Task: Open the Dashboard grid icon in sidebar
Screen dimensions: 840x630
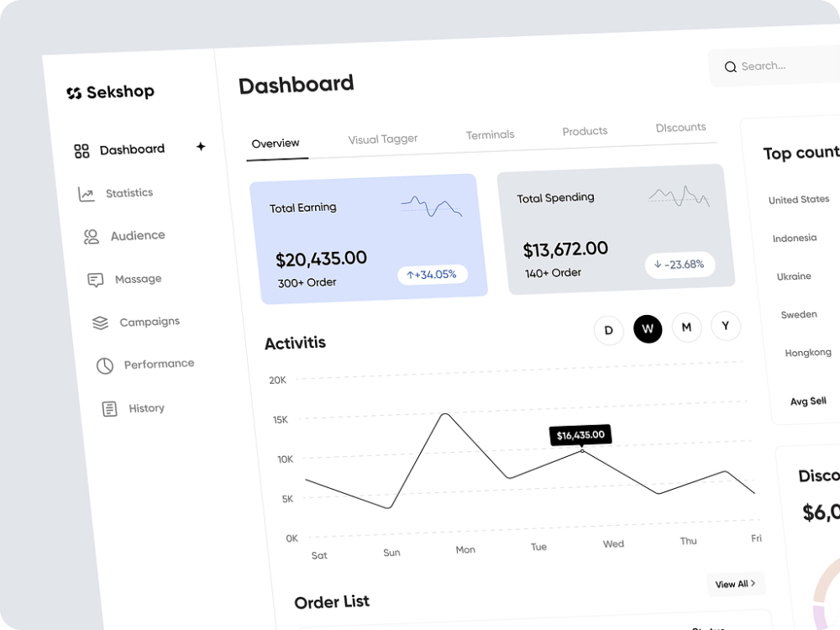Action: 81,151
